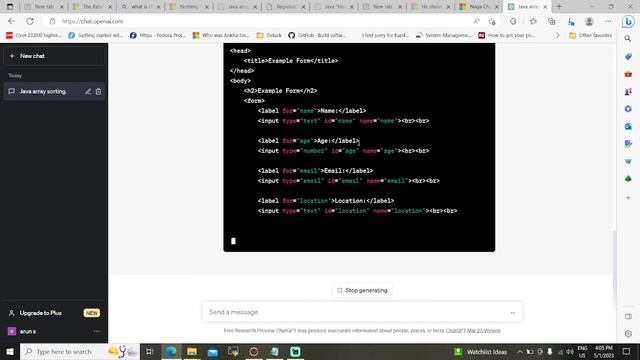
Task: Open Bing chat sidebar icon
Action: coord(629,21)
